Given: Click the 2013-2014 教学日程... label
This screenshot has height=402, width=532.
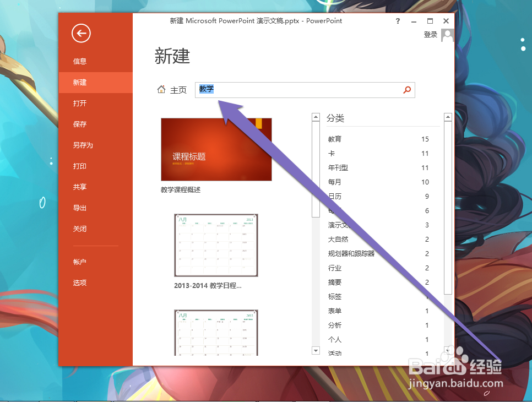Looking at the screenshot, I should tap(208, 286).
